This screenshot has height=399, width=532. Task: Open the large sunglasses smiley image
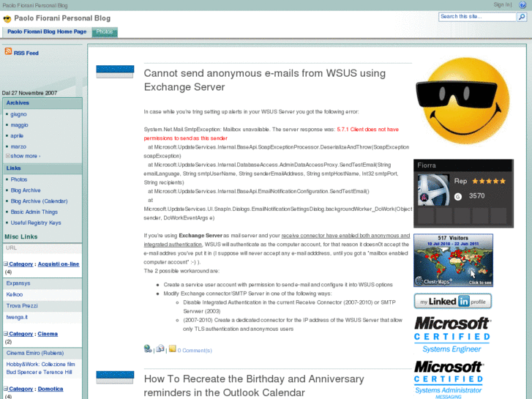click(462, 100)
